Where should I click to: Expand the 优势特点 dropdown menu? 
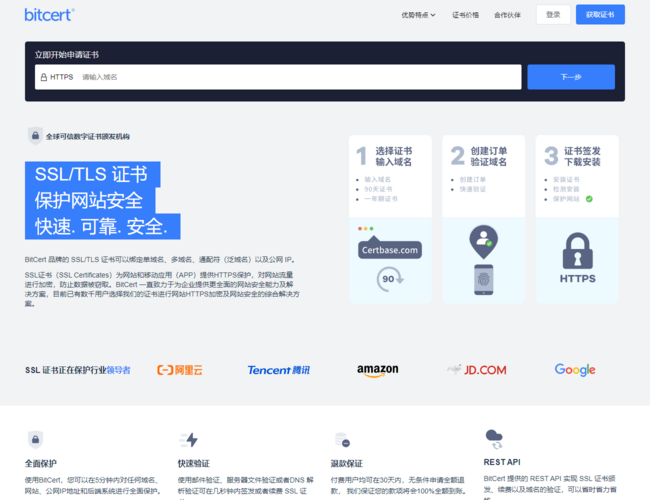(x=418, y=15)
